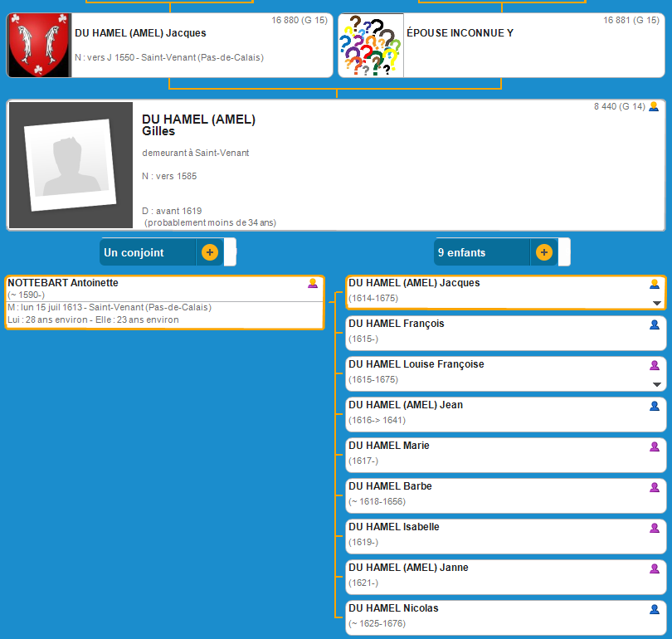Click the plus icon beside Un conjoint

[209, 252]
